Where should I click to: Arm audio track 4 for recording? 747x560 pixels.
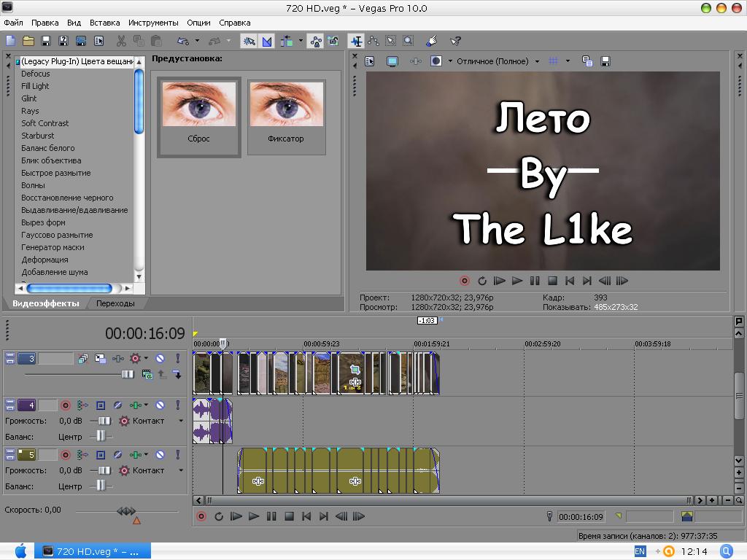(66, 405)
